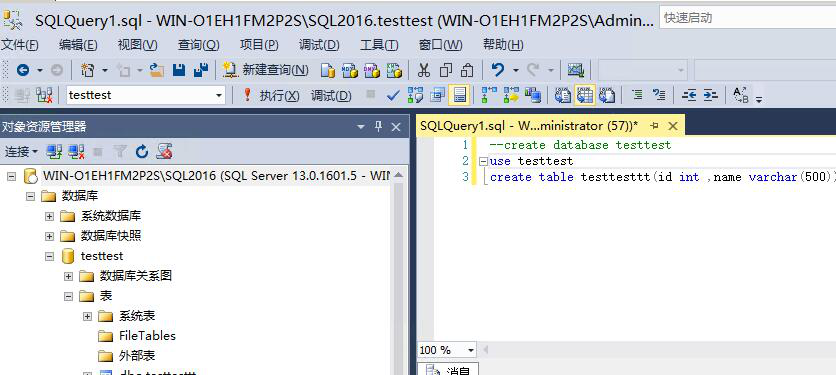
Task: Copy selection using toolbar copy icon
Action: coord(446,70)
